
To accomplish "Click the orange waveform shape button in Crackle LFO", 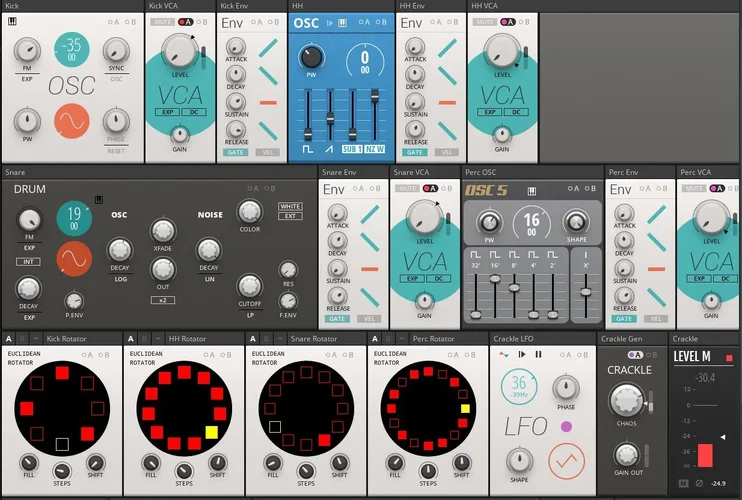I will click(x=566, y=461).
